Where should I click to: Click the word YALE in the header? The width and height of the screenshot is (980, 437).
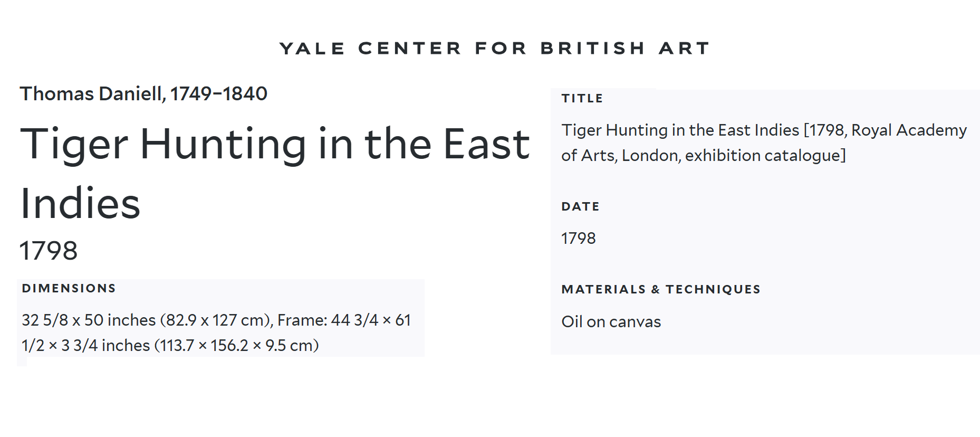point(312,49)
